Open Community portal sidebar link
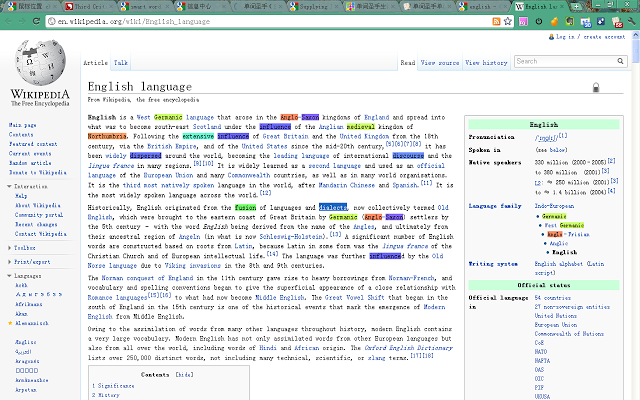 tap(39, 215)
